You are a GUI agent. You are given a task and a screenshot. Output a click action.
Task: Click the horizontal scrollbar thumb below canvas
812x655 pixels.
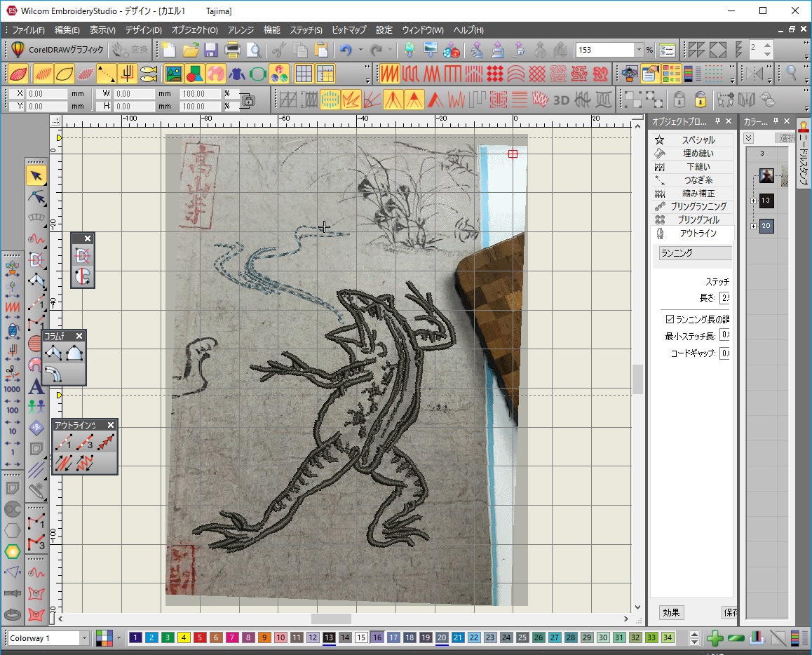pos(331,619)
